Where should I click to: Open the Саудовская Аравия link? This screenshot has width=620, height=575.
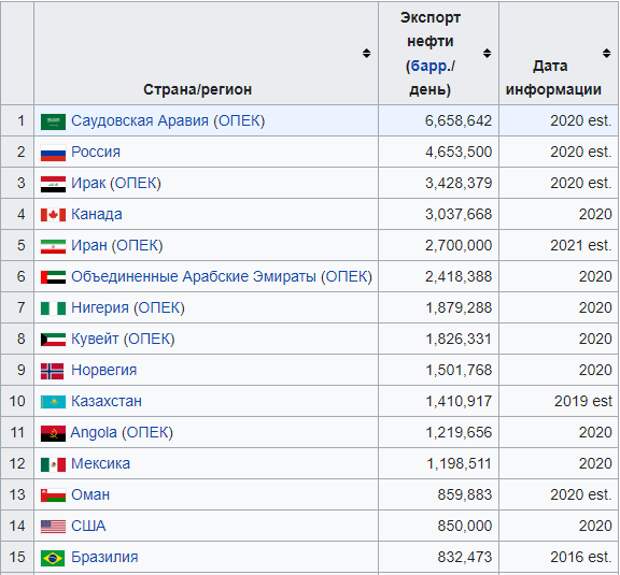[x=140, y=121]
